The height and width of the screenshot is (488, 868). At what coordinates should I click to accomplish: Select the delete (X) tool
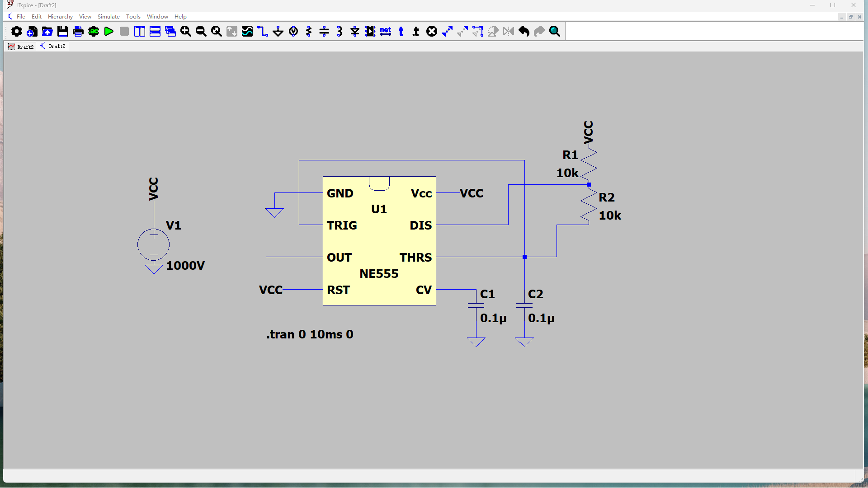click(432, 31)
